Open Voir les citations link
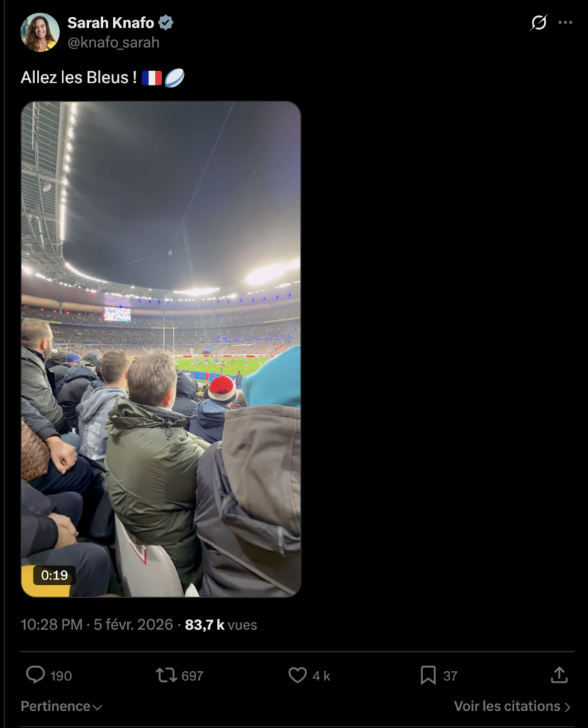The image size is (588, 728). point(513,706)
